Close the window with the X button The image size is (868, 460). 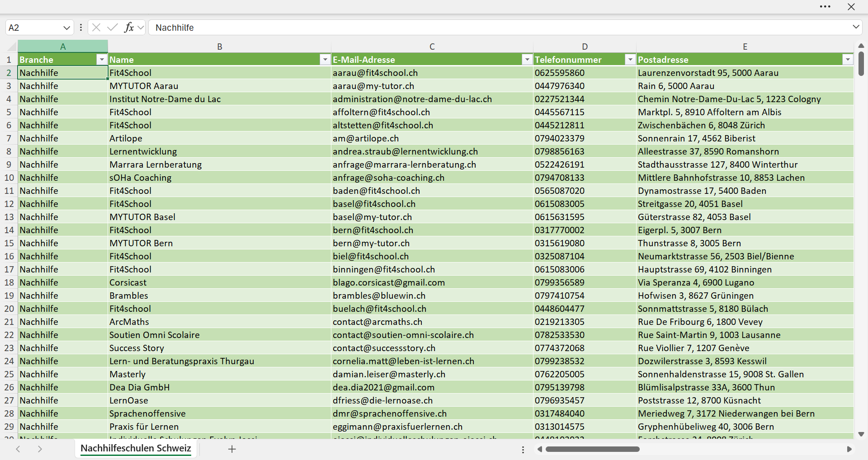(851, 7)
